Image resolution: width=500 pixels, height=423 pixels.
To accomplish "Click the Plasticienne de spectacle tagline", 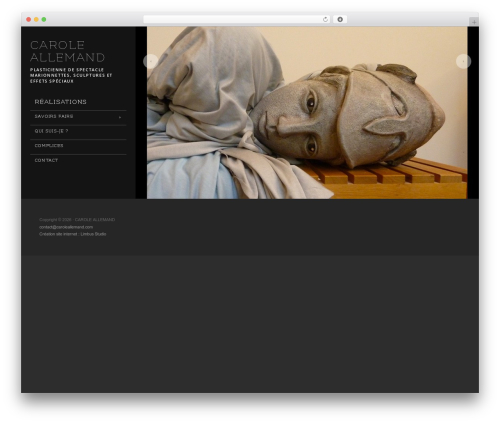I will pyautogui.click(x=71, y=75).
